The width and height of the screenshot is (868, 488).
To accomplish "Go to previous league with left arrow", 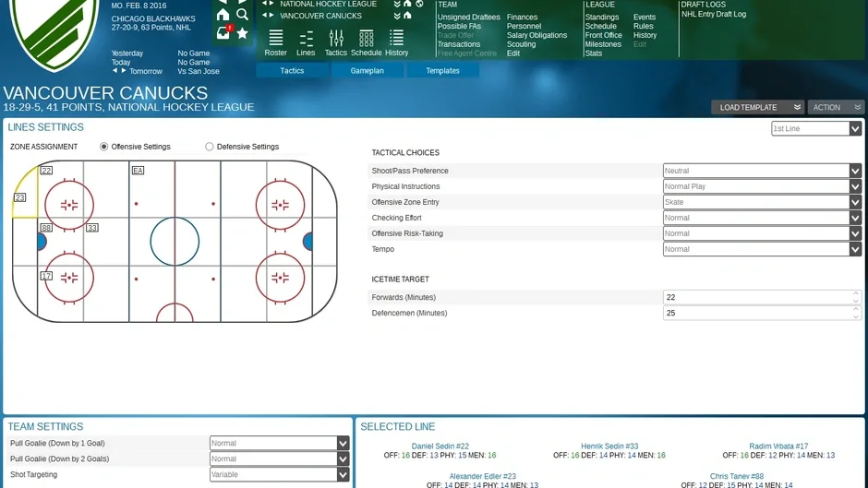I will pos(265,4).
